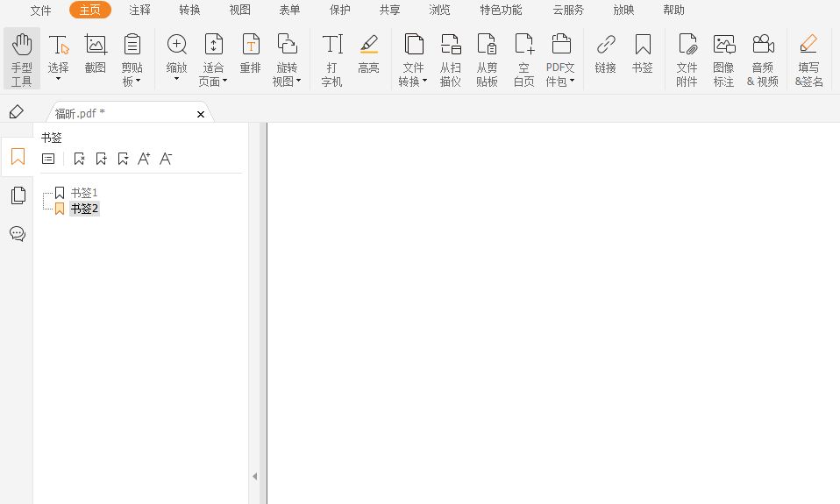Select bookmark 书签2 in the tree

85,209
